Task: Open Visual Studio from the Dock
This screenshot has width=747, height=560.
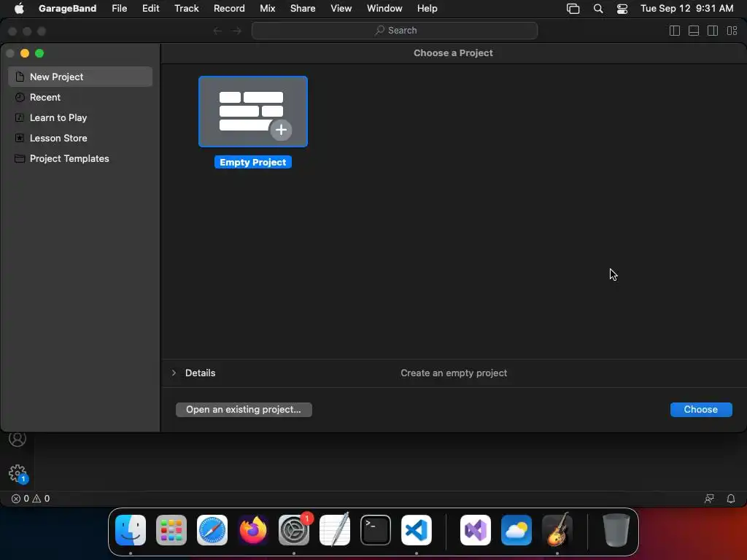Action: click(476, 530)
